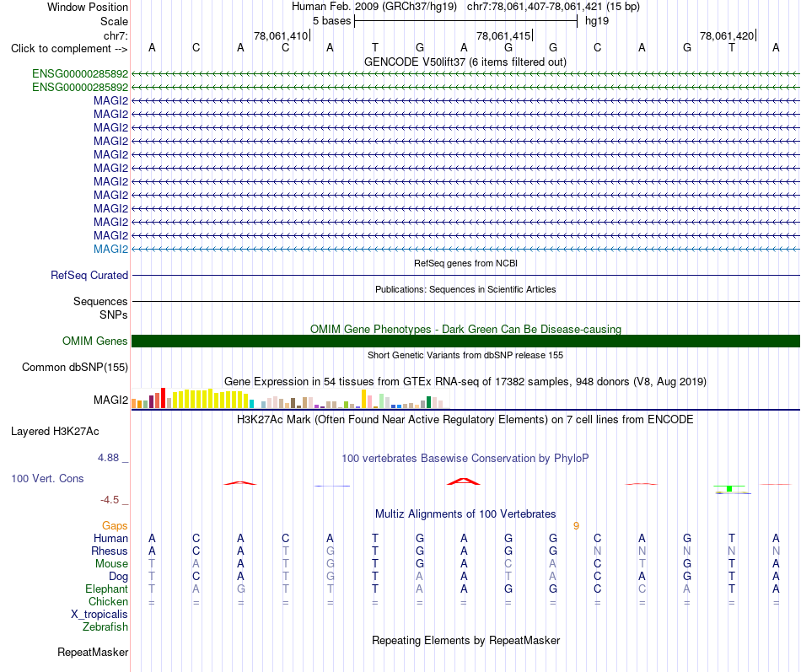
Task: Click the dark green bar in GTEx chart
Action: pos(428,402)
